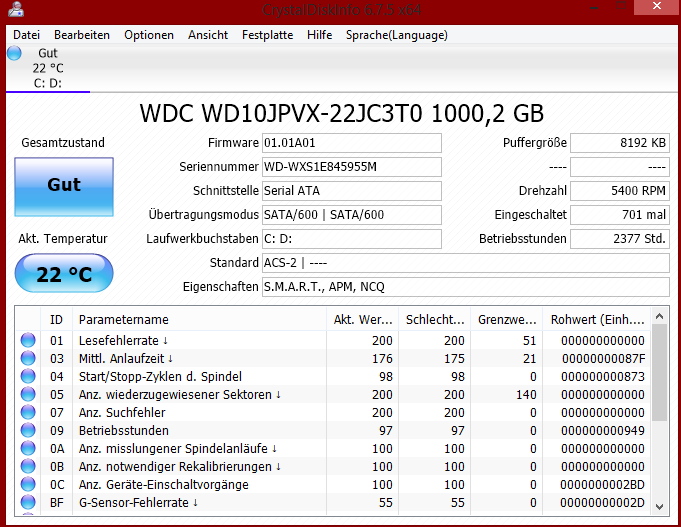Select Anz. misslungener Spindelanläufe row text

click(178, 449)
